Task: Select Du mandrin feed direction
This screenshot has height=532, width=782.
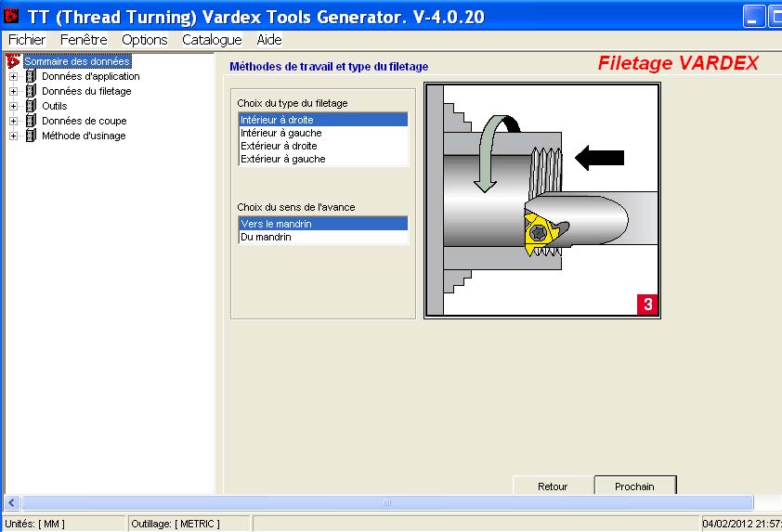Action: coord(323,237)
